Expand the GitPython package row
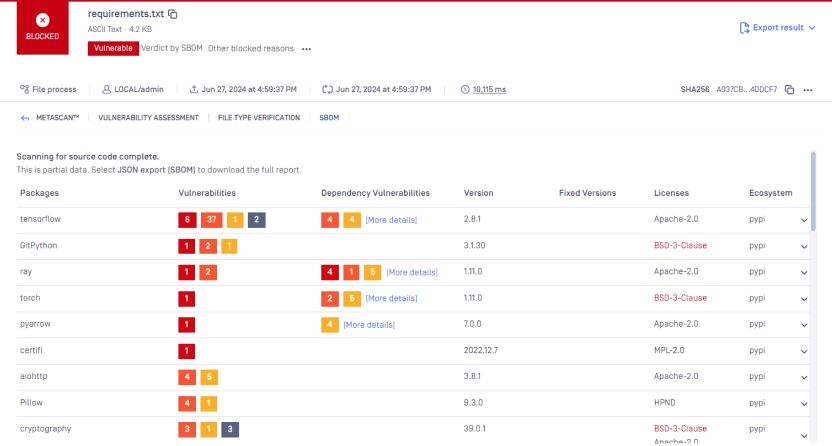The height and width of the screenshot is (446, 832). (804, 247)
